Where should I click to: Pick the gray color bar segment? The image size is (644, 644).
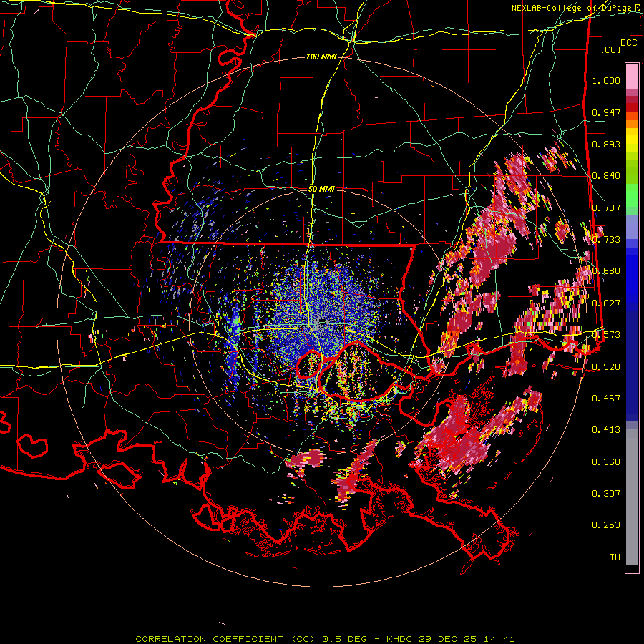tap(632, 497)
